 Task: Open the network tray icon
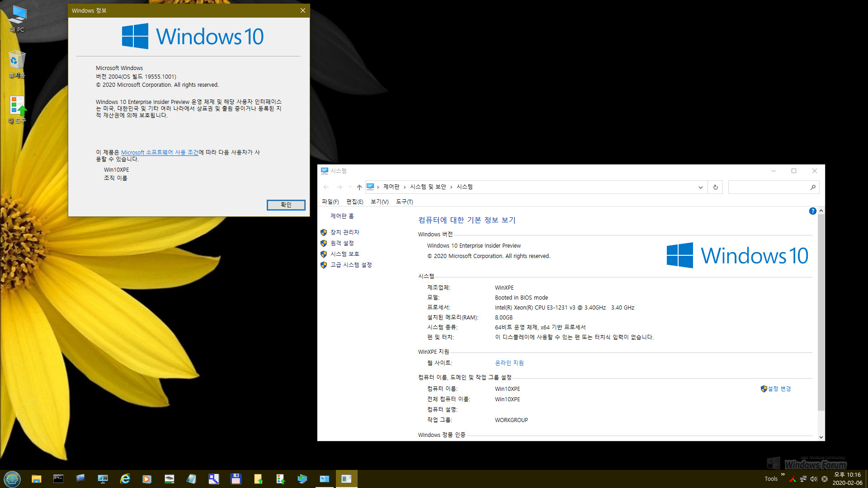(803, 479)
